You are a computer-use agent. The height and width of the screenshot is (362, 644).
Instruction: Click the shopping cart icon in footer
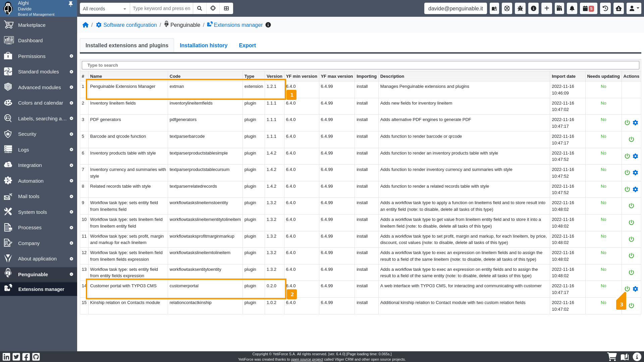[612, 357]
